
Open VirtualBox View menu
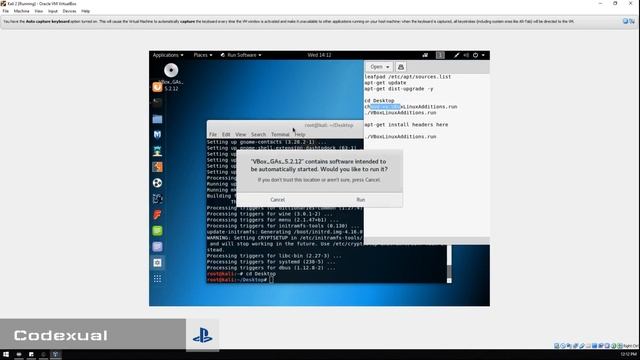pyautogui.click(x=39, y=11)
